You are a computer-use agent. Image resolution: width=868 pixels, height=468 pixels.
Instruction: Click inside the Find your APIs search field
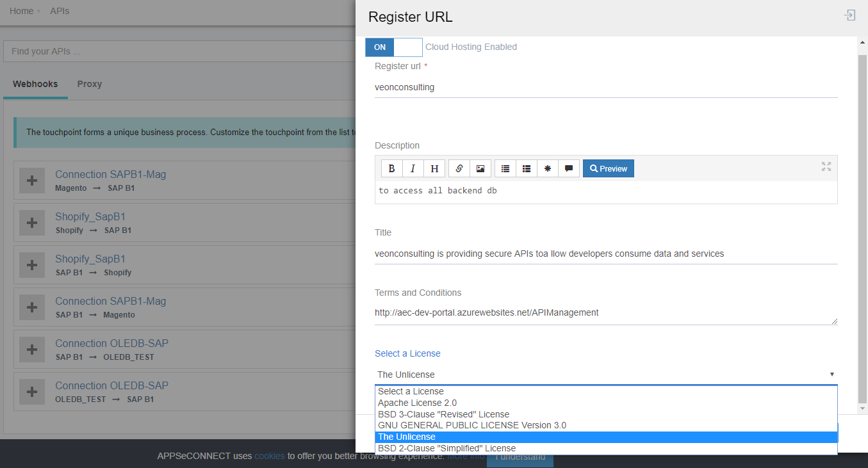(128, 51)
